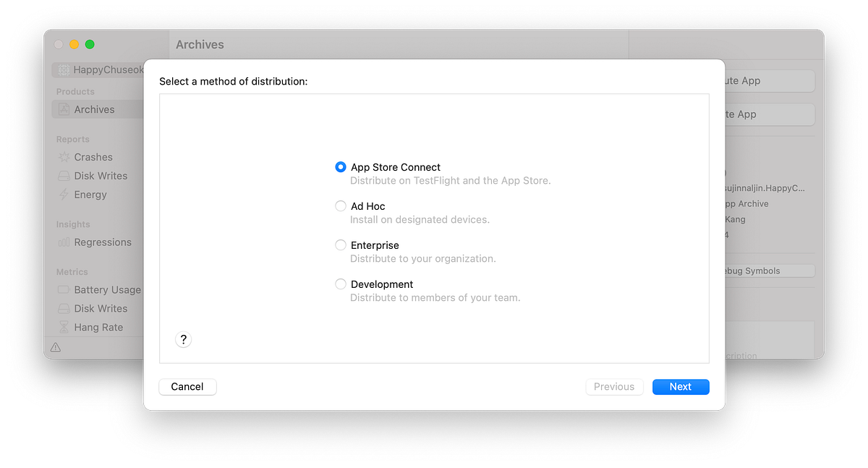Open help via the question mark button
This screenshot has width=868, height=468.
click(x=183, y=339)
